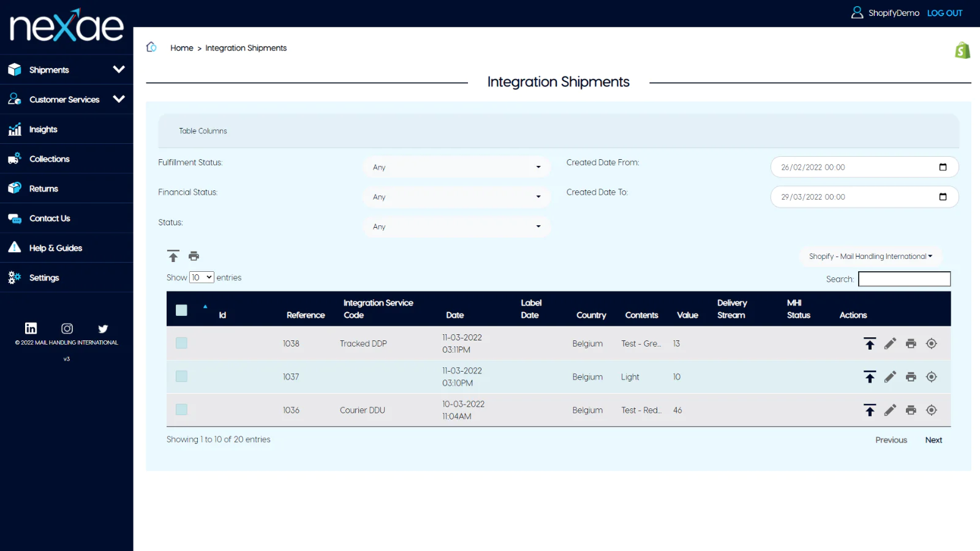This screenshot has height=551, width=980.
Task: Open the calendar picker for Created Date To
Action: pyautogui.click(x=943, y=197)
